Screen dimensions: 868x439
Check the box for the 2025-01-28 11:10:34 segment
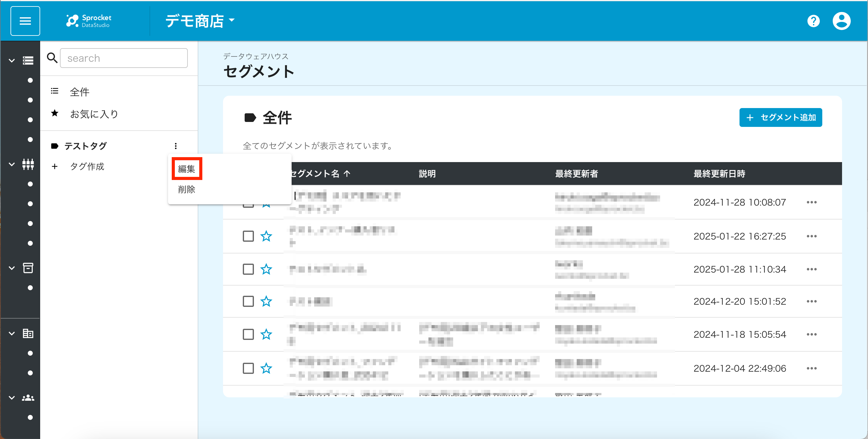click(248, 269)
